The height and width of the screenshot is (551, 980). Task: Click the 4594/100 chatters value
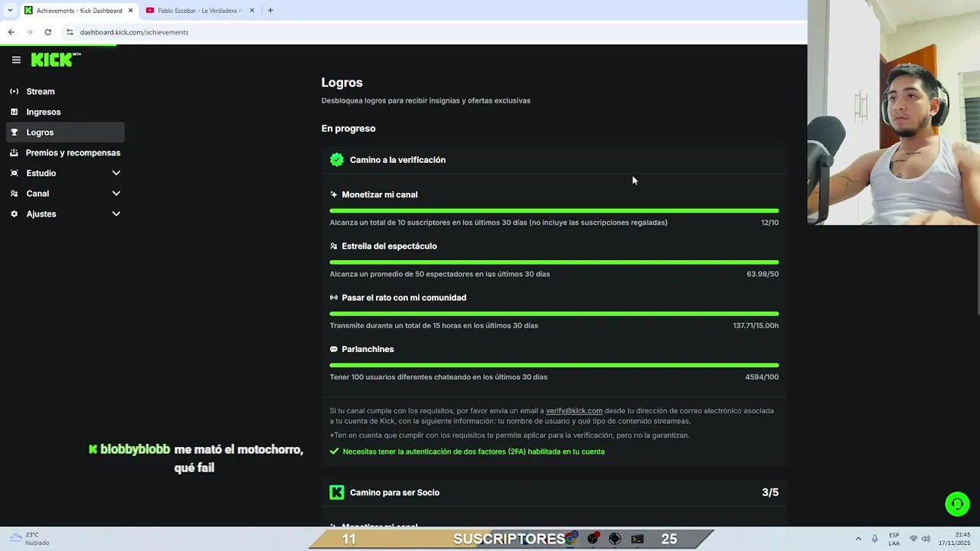pyautogui.click(x=762, y=377)
